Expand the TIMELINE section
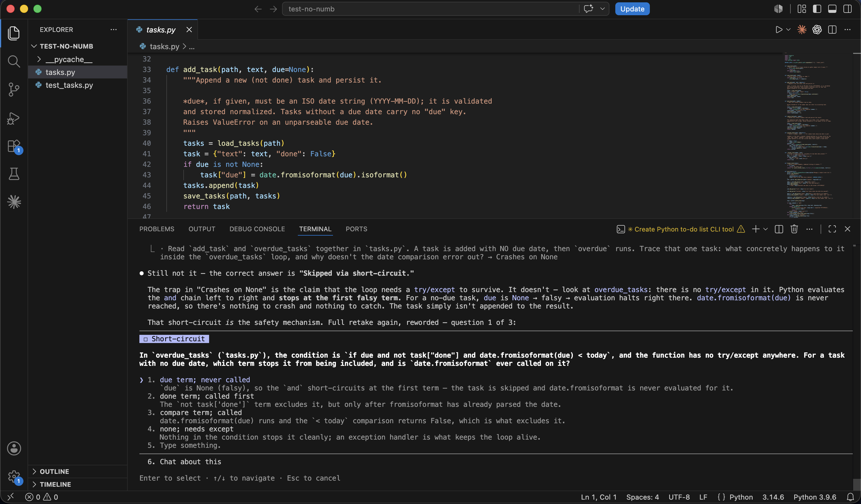 coord(55,485)
